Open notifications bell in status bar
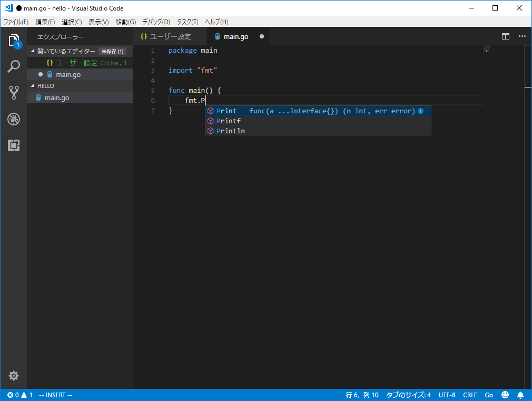Image resolution: width=532 pixels, height=401 pixels. (520, 395)
